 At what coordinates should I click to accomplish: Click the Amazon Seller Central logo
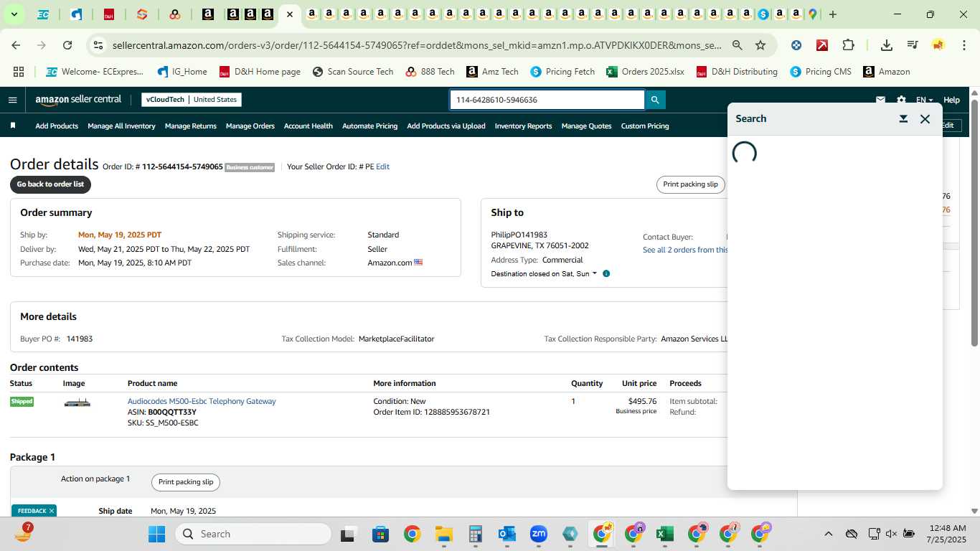pos(78,100)
